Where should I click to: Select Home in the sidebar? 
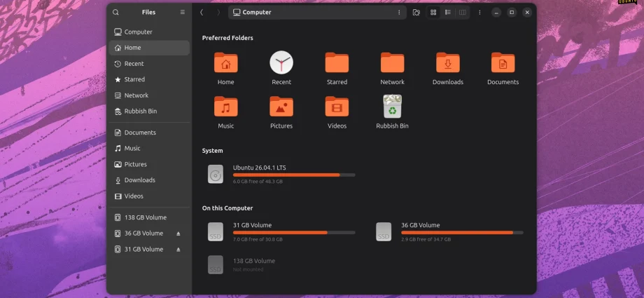click(149, 48)
